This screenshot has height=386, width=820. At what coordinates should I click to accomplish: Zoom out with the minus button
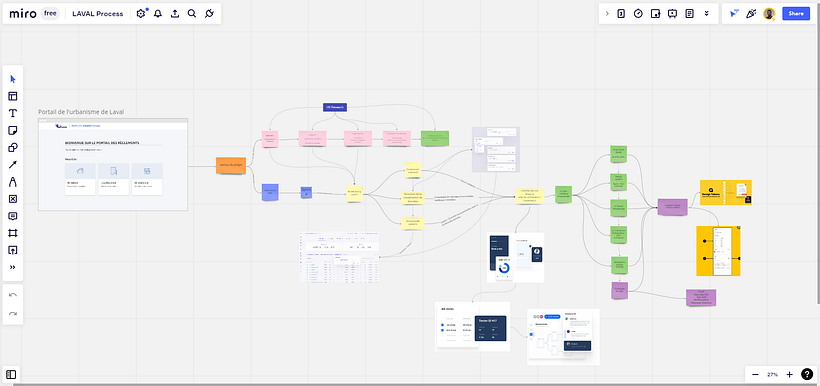click(755, 374)
